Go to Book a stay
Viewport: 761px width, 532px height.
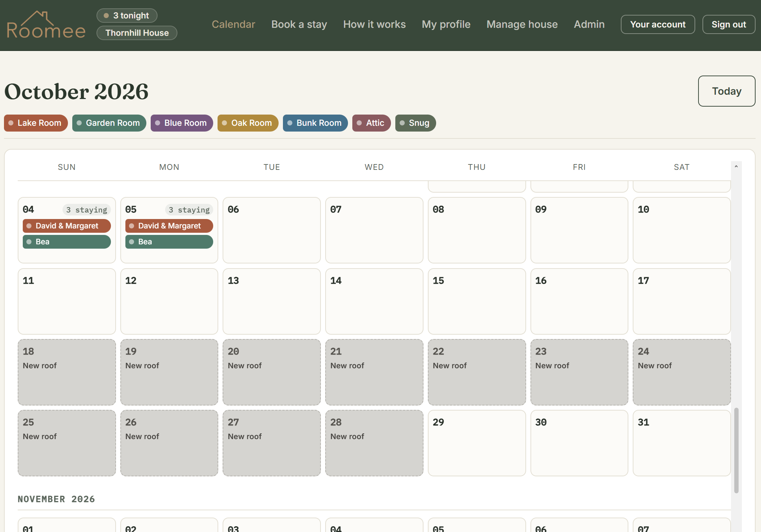[299, 24]
